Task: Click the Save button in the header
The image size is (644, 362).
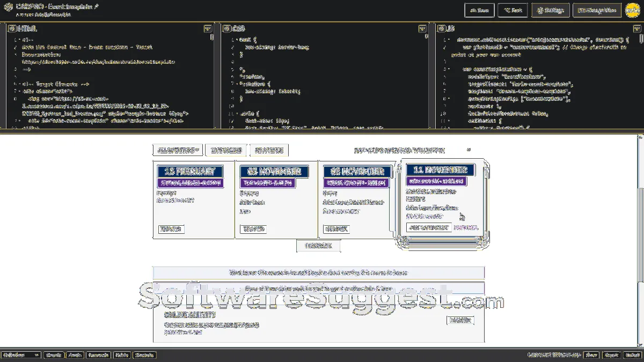Action: [x=479, y=10]
